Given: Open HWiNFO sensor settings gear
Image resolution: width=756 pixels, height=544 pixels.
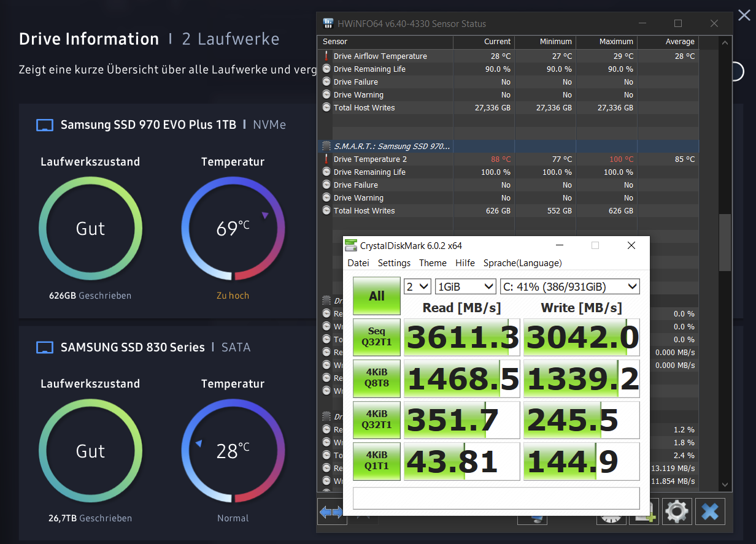Looking at the screenshot, I should (677, 511).
